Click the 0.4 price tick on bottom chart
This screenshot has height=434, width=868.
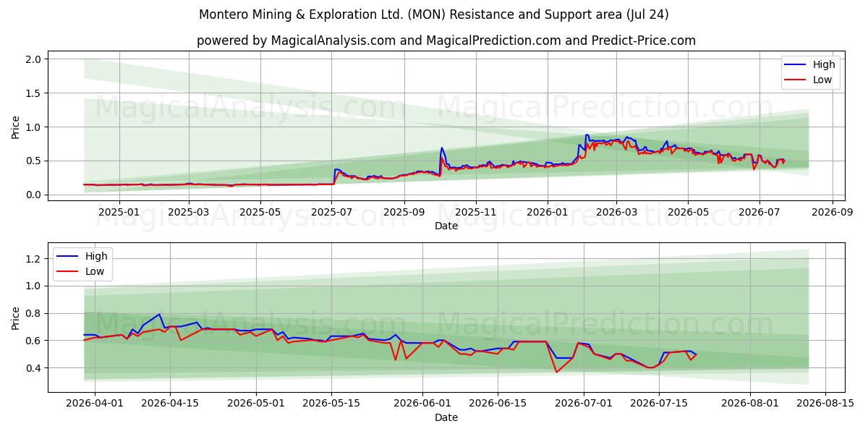[x=35, y=368]
